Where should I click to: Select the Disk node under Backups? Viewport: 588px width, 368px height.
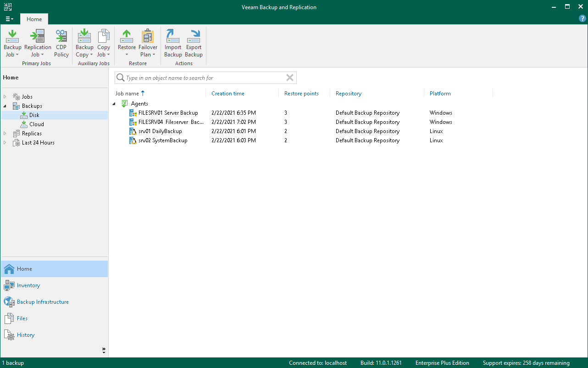34,115
